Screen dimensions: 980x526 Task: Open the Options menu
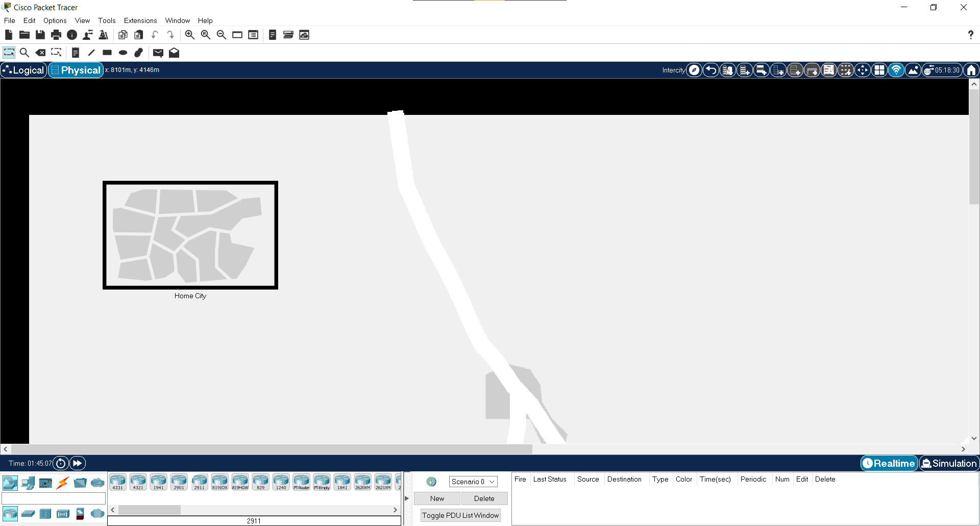[x=55, y=20]
